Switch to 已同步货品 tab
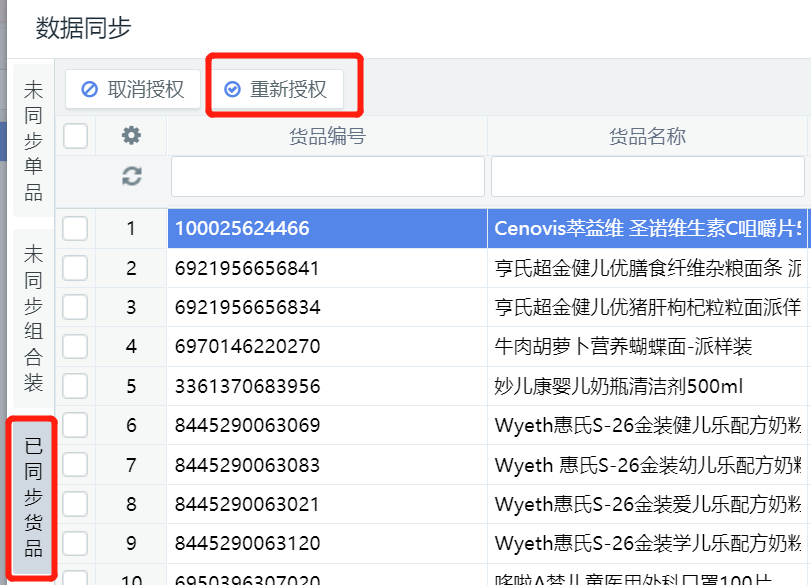 33,497
